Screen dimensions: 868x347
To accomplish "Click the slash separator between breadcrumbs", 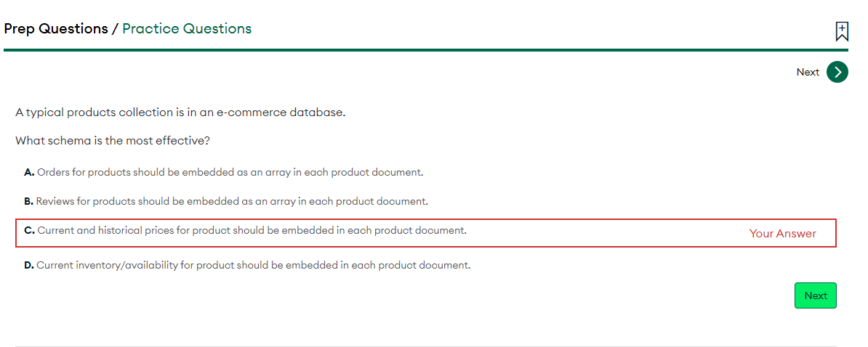I will tap(115, 29).
